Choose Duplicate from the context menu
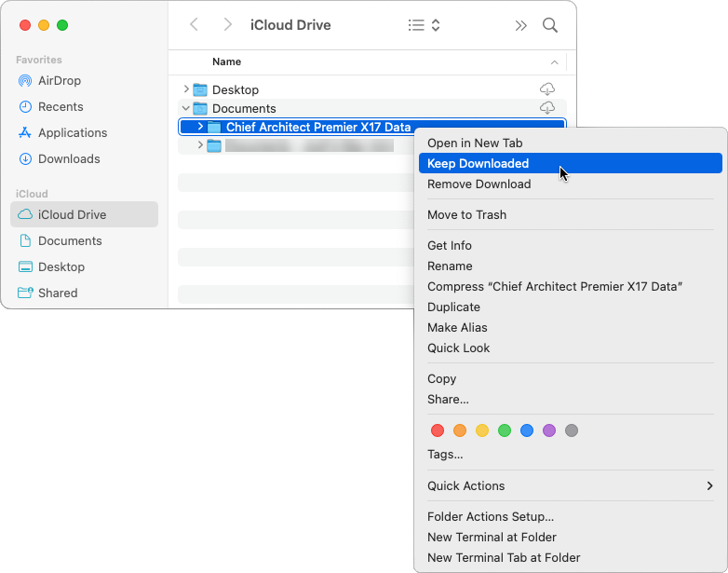The image size is (728, 573). [570, 307]
